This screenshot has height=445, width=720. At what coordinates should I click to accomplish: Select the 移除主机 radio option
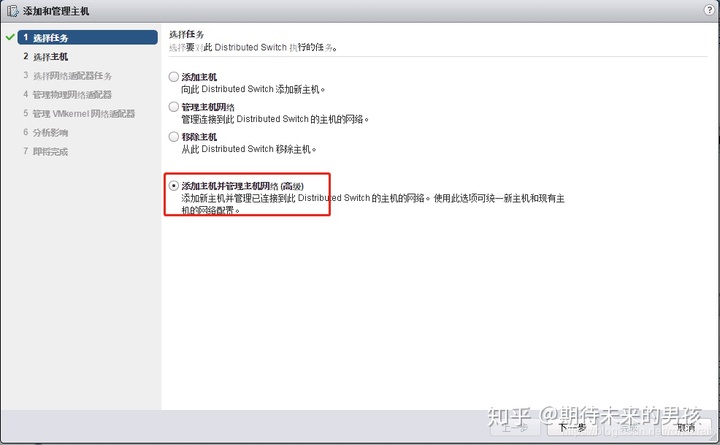[174, 136]
